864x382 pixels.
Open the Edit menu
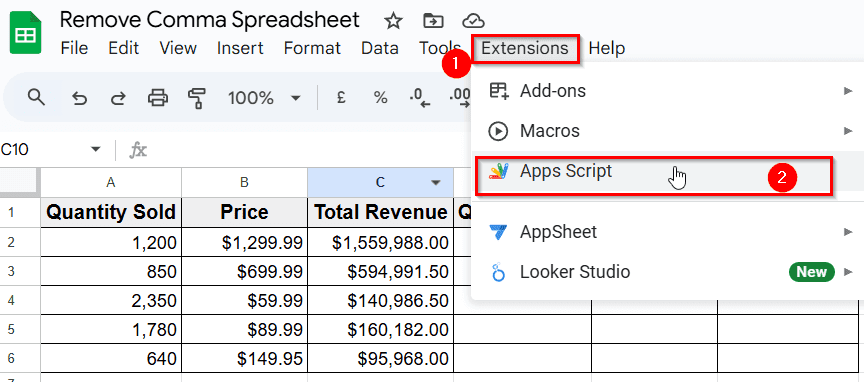pyautogui.click(x=124, y=49)
